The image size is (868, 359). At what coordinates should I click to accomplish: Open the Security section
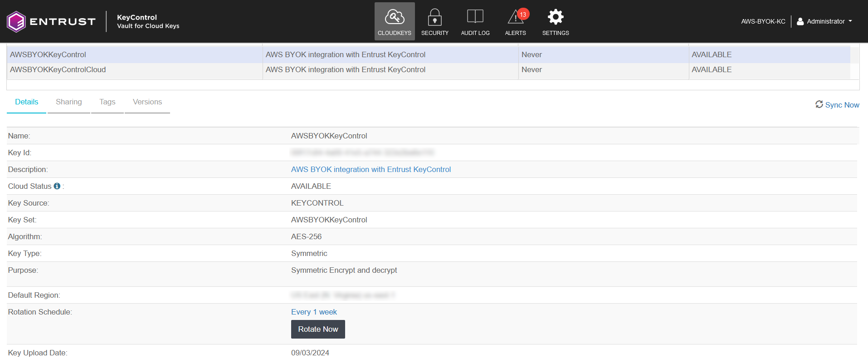pos(434,21)
